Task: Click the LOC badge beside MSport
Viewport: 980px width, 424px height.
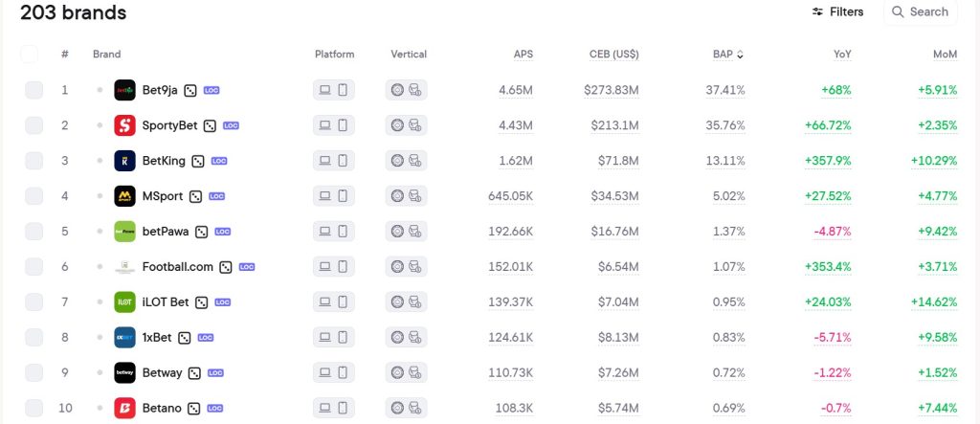Action: 217,196
